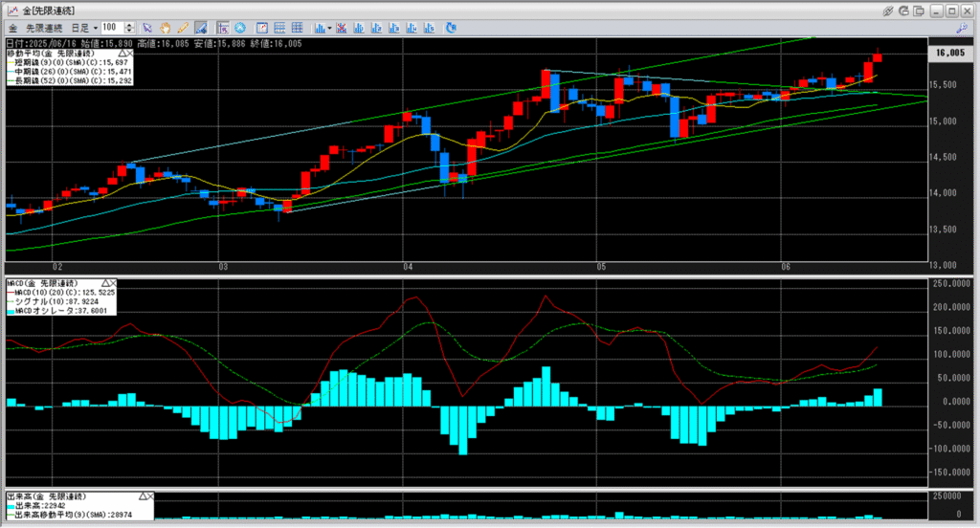Toggle the crosshair cursor display button

pyautogui.click(x=222, y=28)
